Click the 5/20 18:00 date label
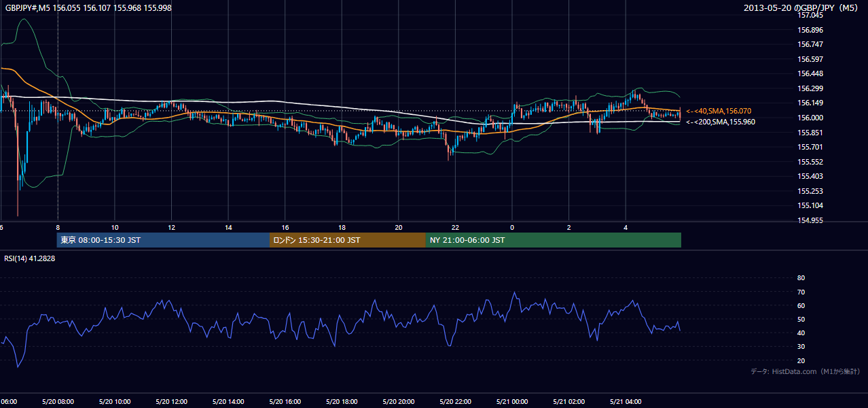Image resolution: width=868 pixels, height=408 pixels. tap(342, 401)
